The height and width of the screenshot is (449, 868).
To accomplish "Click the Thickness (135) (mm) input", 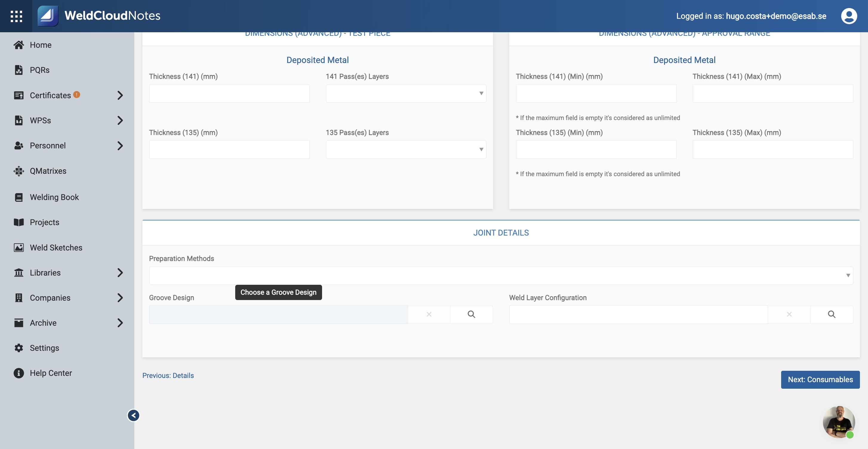I will 229,149.
